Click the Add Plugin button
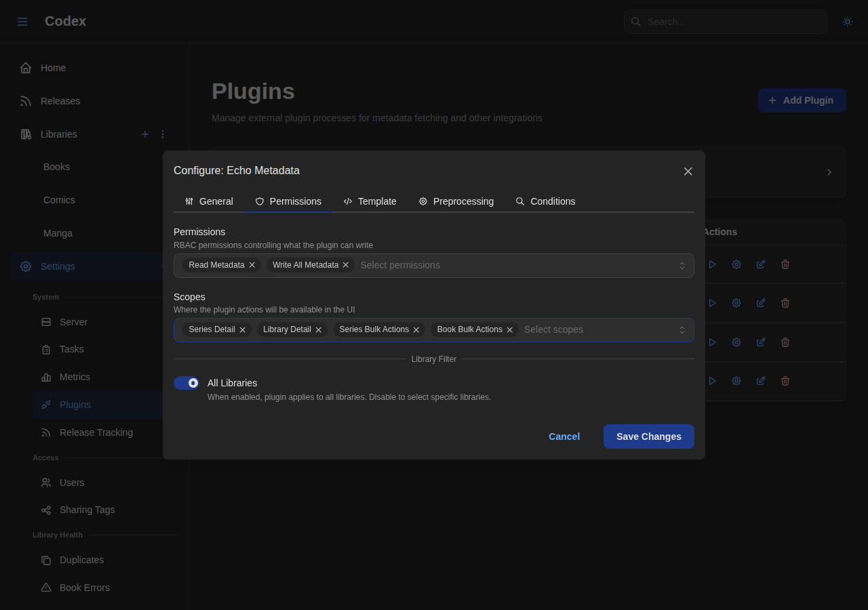This screenshot has height=610, width=868. (x=802, y=100)
